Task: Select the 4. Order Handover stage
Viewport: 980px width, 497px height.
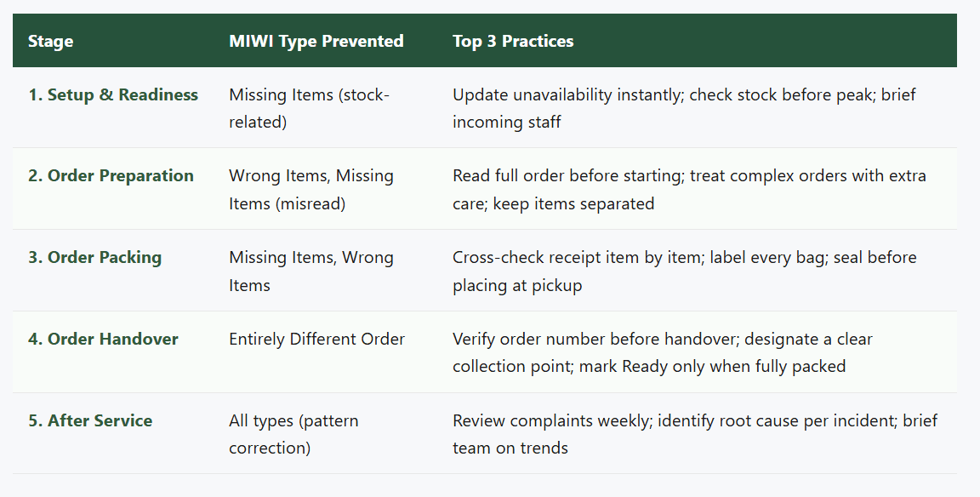Action: click(x=103, y=339)
